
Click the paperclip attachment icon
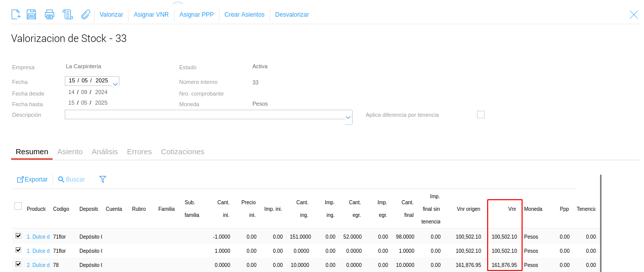pos(85,15)
